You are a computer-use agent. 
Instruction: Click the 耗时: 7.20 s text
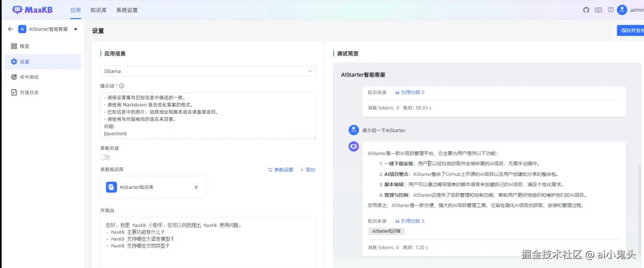pyautogui.click(x=415, y=248)
